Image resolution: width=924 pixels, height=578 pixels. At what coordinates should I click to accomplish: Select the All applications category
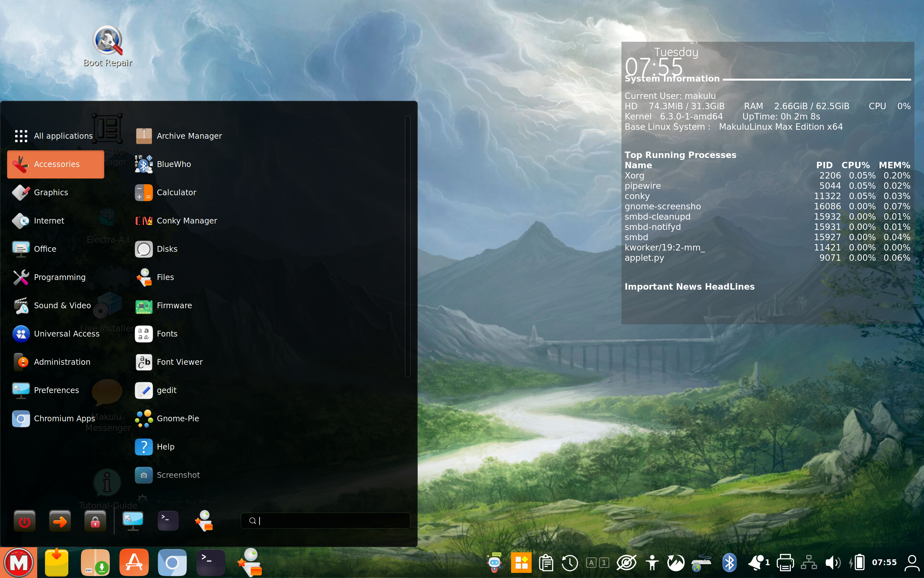tap(56, 136)
